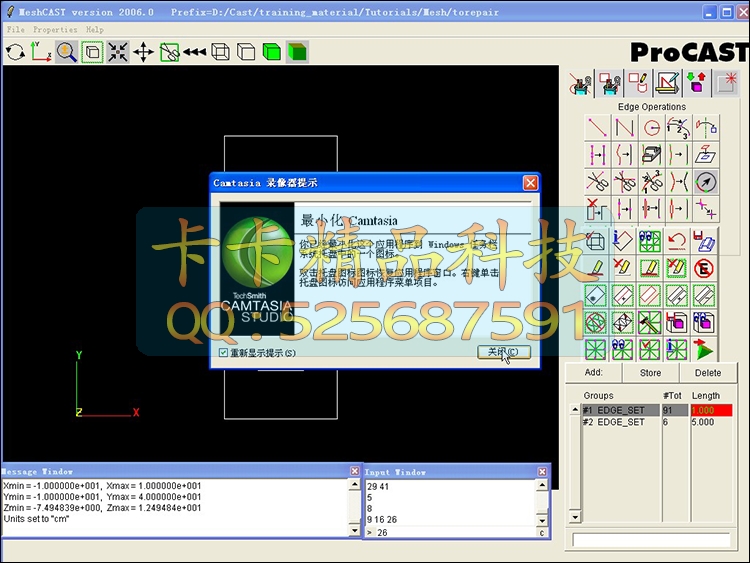Click the '9 16 26' line in Input Window
Image resolution: width=750 pixels, height=563 pixels.
point(382,519)
